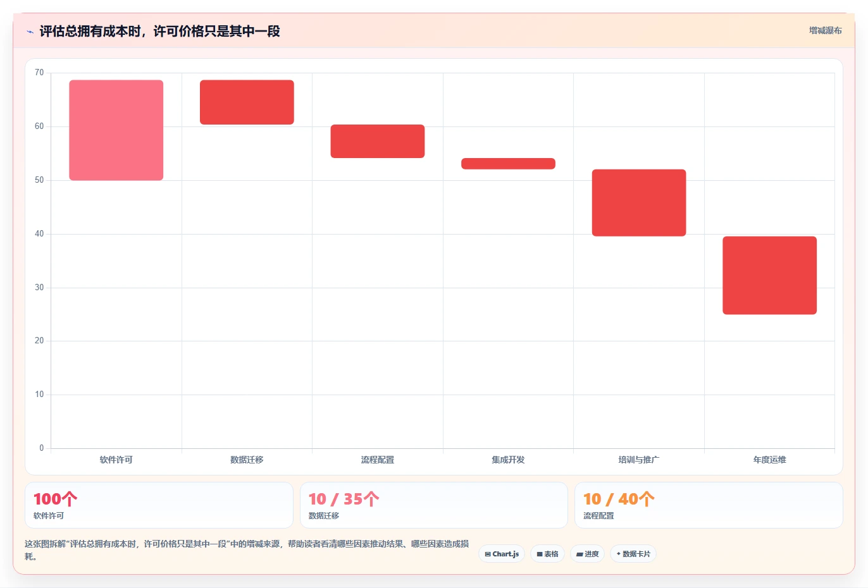Click the y-axis value 70
Screen dimensions: 868x588
(x=39, y=73)
